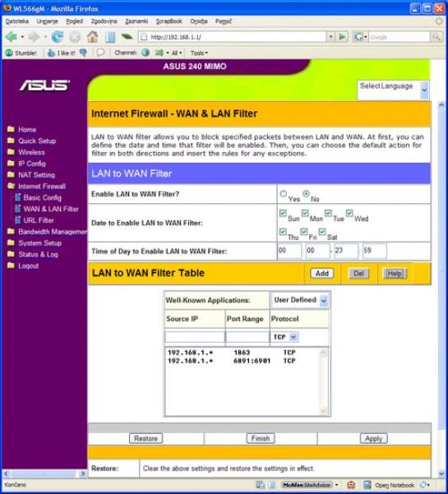Image resolution: width=448 pixels, height=494 pixels.
Task: Open the Wireless folder in the sidebar
Action: tap(31, 152)
